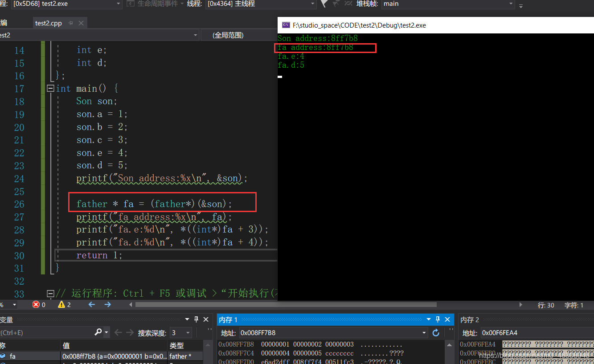The height and width of the screenshot is (364, 594).
Task: Open the (全局范围) scope dropdown
Action: pos(238,35)
